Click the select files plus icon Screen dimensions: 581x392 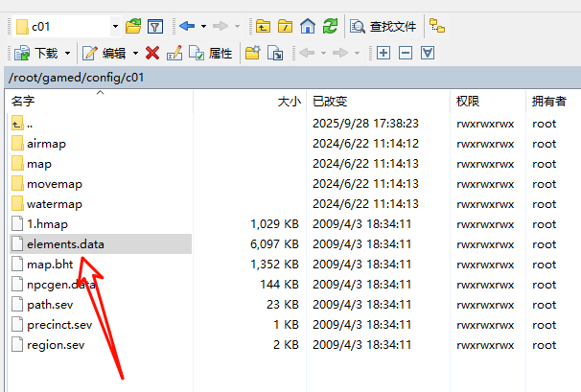[383, 54]
